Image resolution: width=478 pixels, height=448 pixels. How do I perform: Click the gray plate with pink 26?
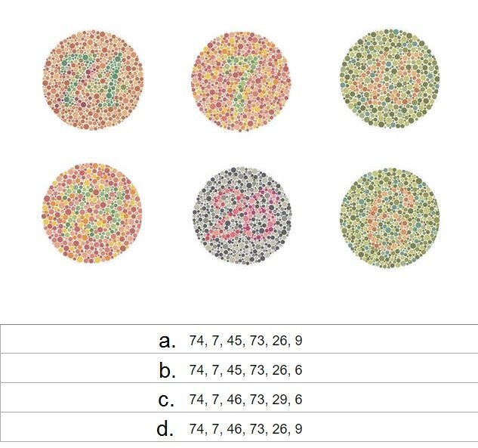(242, 216)
